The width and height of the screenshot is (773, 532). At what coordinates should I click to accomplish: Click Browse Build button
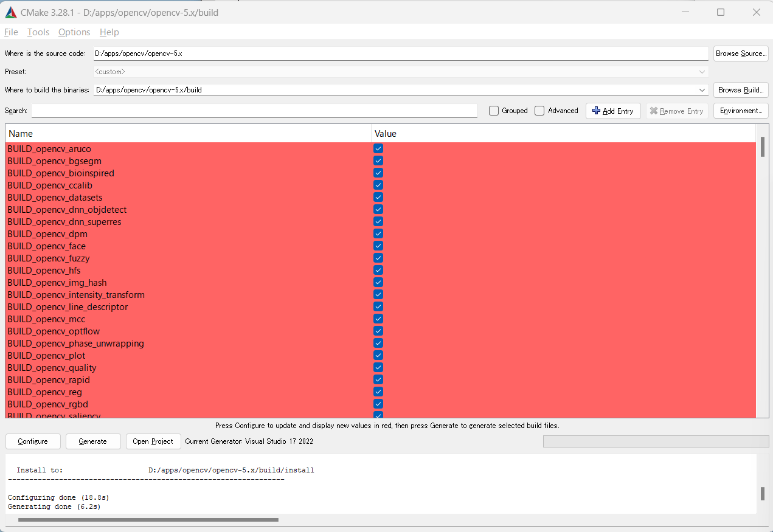tap(741, 90)
